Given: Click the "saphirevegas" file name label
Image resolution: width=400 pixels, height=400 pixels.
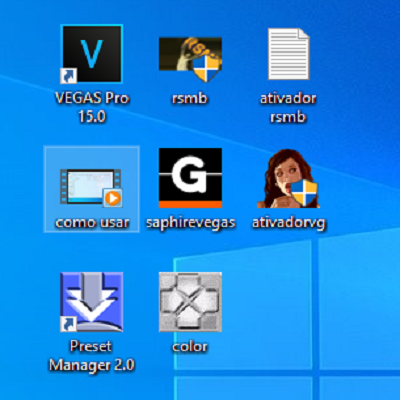Looking at the screenshot, I should click(191, 223).
